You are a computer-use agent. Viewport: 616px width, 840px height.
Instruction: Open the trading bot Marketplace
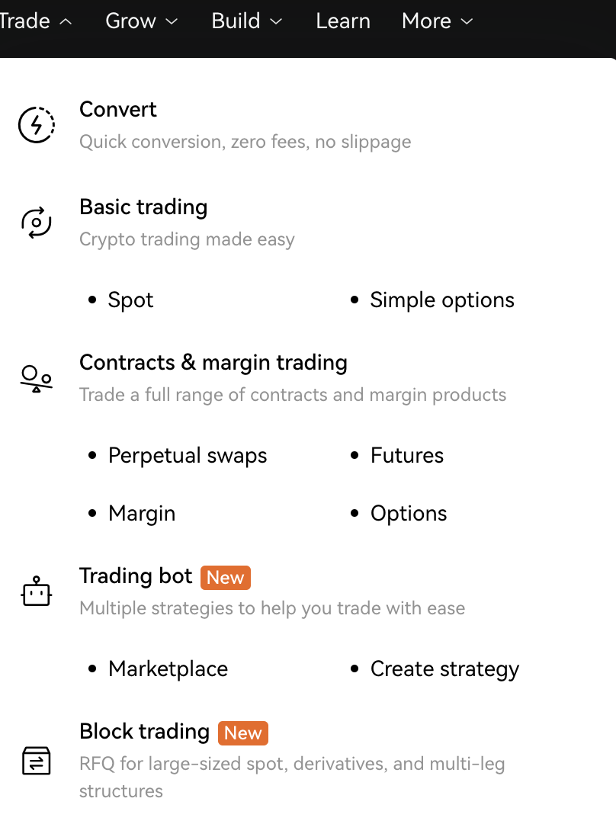coord(168,669)
